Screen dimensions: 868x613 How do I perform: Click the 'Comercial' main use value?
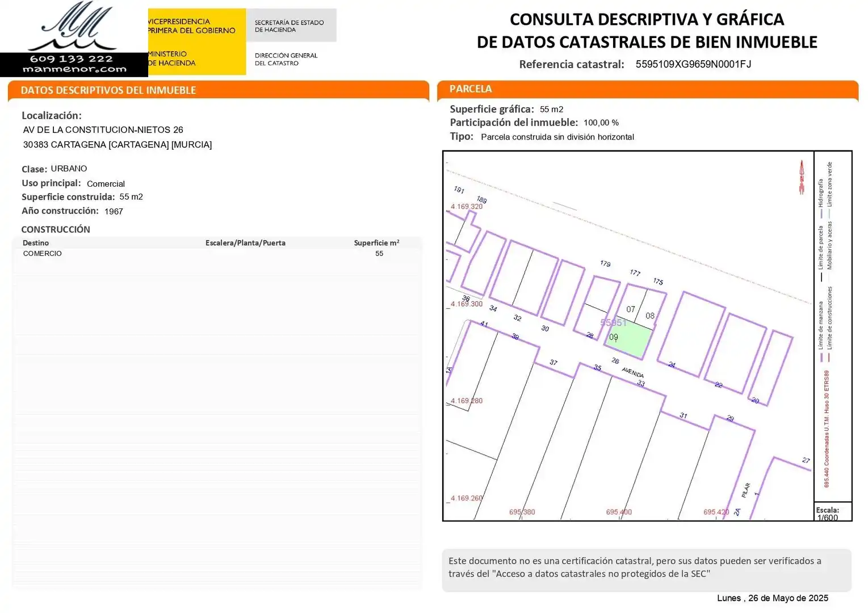click(106, 184)
